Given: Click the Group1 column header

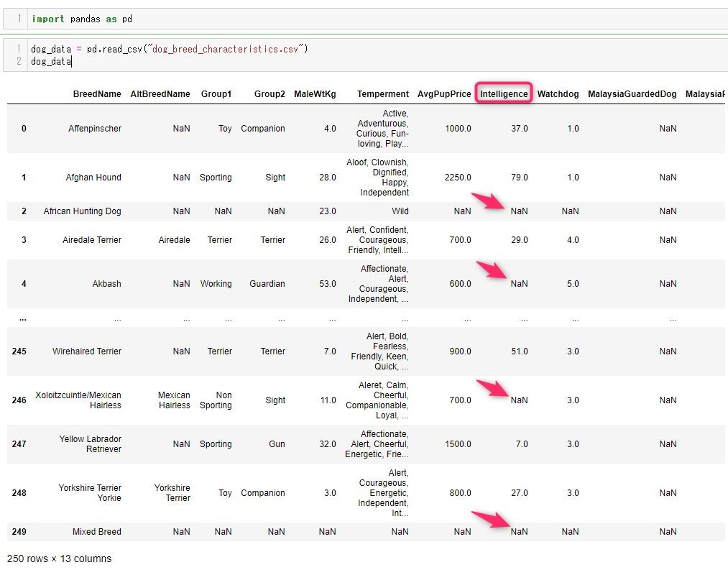Looking at the screenshot, I should (216, 94).
